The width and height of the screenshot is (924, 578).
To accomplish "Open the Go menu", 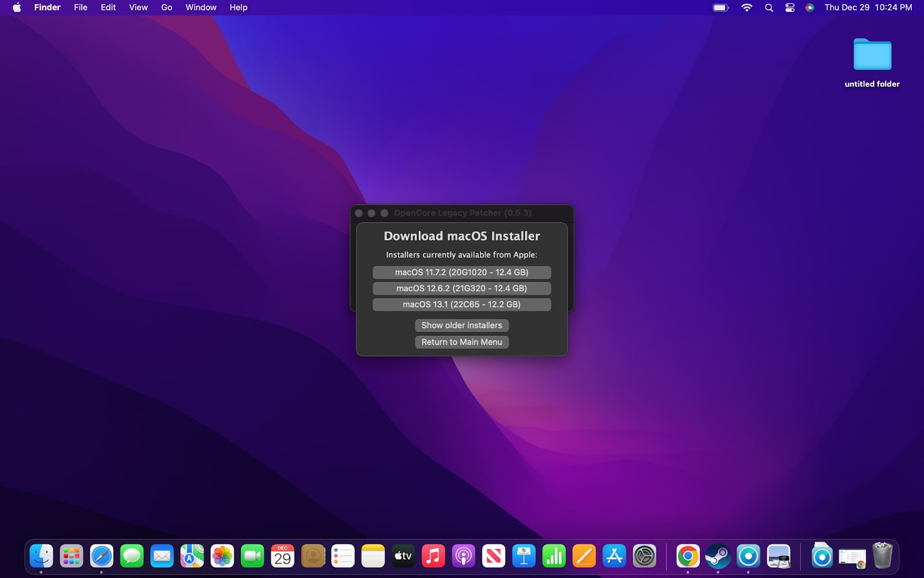I will coord(166,8).
